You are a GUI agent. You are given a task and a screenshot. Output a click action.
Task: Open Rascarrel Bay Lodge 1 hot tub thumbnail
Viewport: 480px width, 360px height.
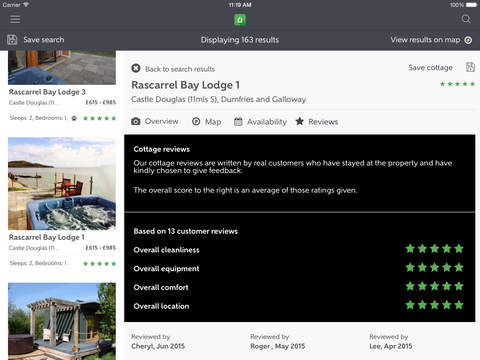(62, 184)
